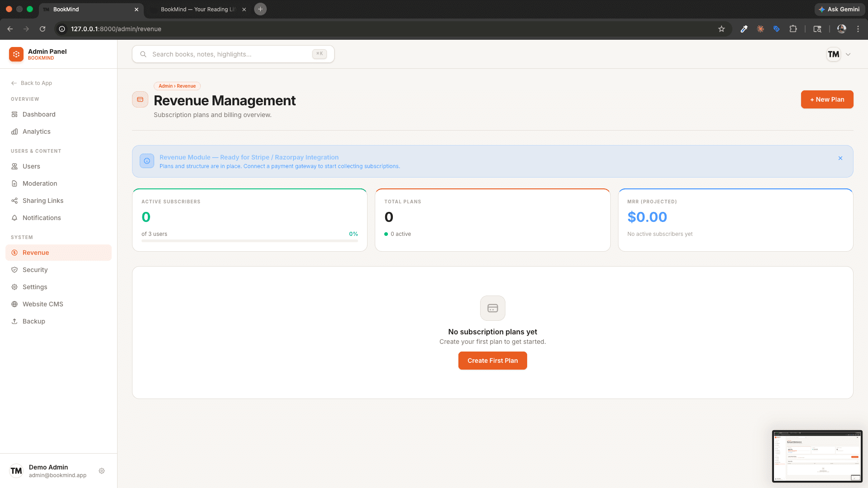Click the Revenue dollar icon in sidebar
The height and width of the screenshot is (488, 868).
point(14,253)
